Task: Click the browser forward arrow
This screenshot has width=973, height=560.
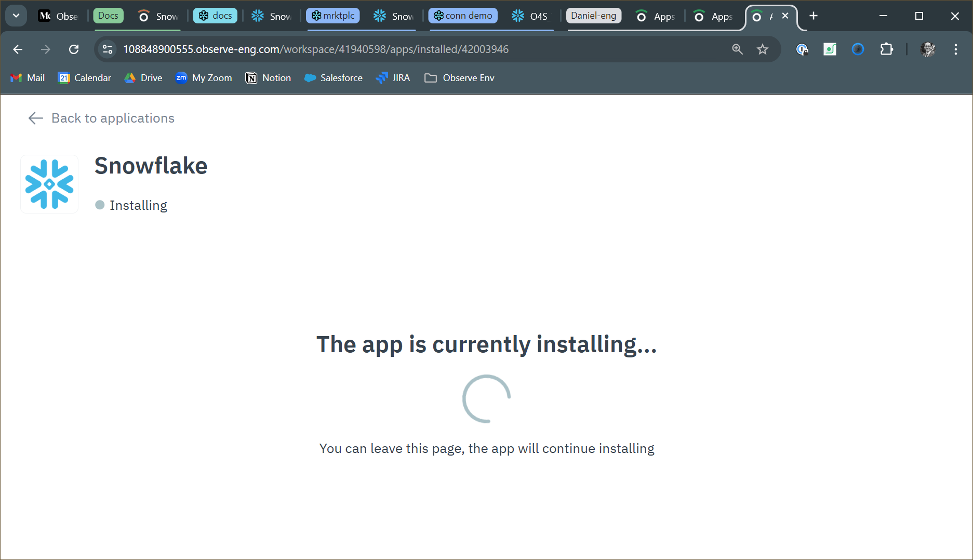Action: (46, 49)
